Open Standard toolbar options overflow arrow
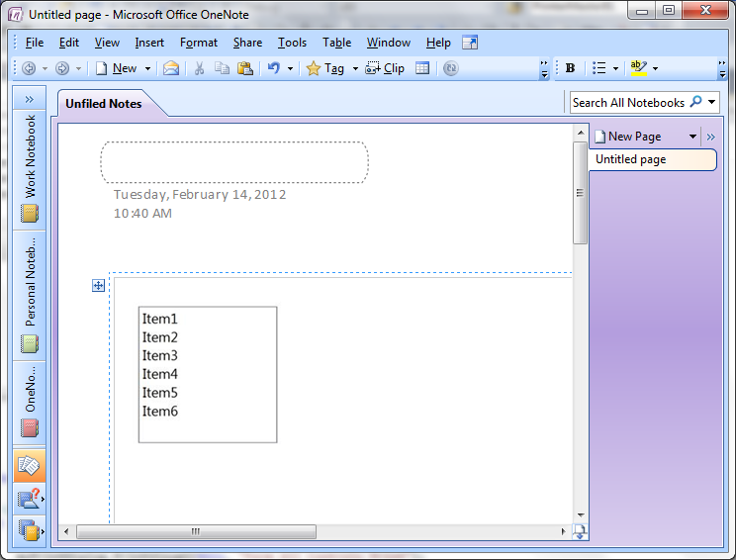 click(544, 69)
